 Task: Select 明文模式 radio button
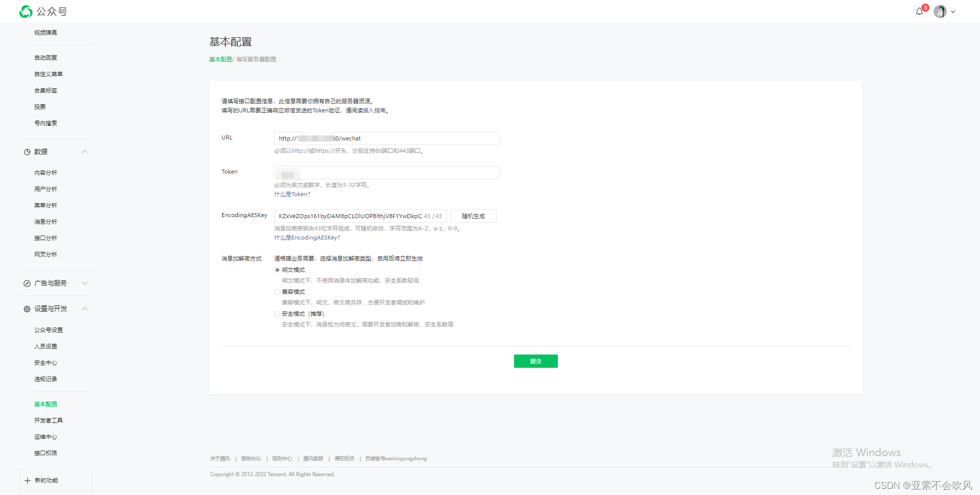(x=277, y=270)
